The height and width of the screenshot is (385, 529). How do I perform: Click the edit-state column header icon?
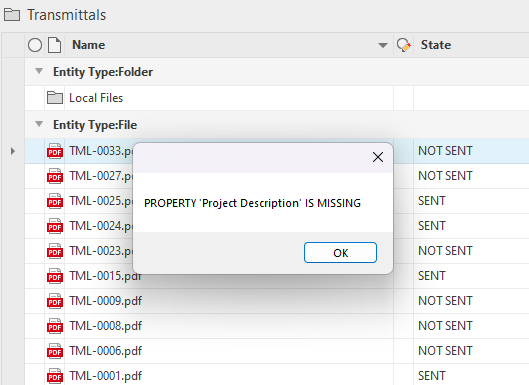403,45
